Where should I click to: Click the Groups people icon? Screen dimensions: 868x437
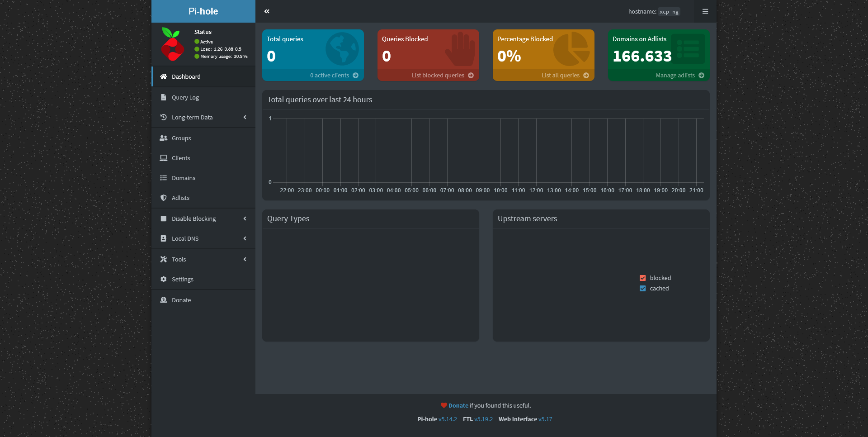point(164,138)
